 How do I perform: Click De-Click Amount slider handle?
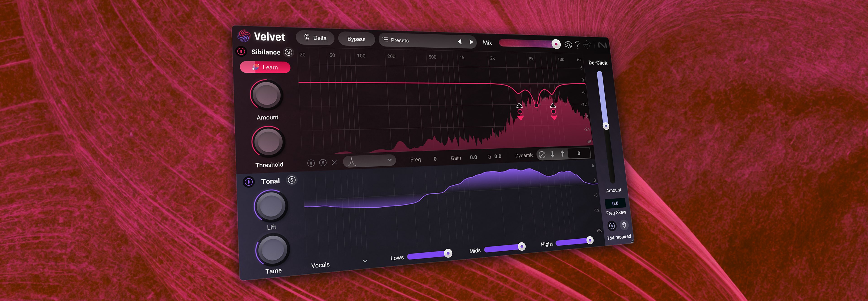[x=606, y=126]
